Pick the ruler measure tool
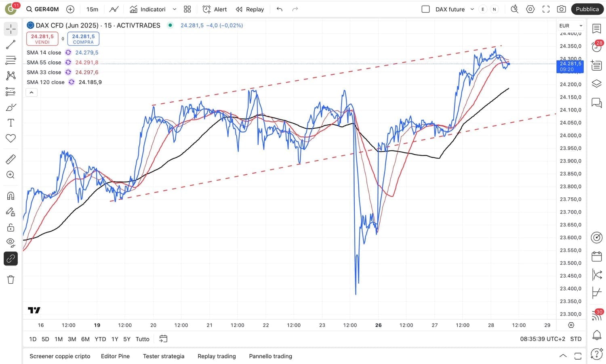Viewport: 606px width, 364px height. [x=11, y=159]
